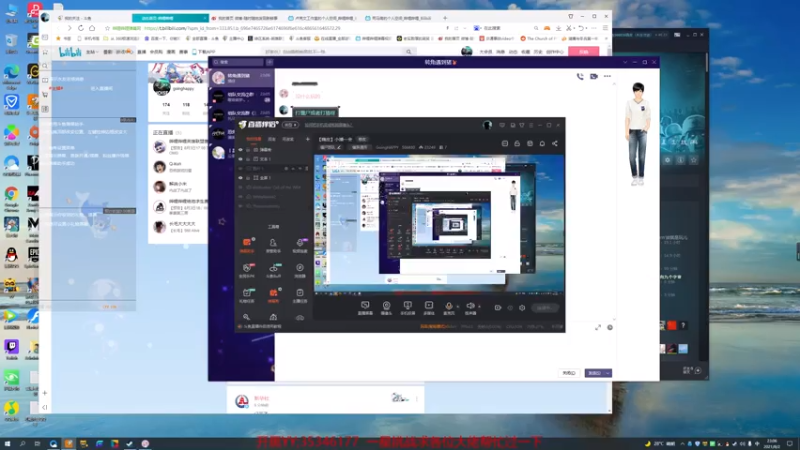
Task: Toggle visibility of second source in streaming list
Action: [x=241, y=159]
